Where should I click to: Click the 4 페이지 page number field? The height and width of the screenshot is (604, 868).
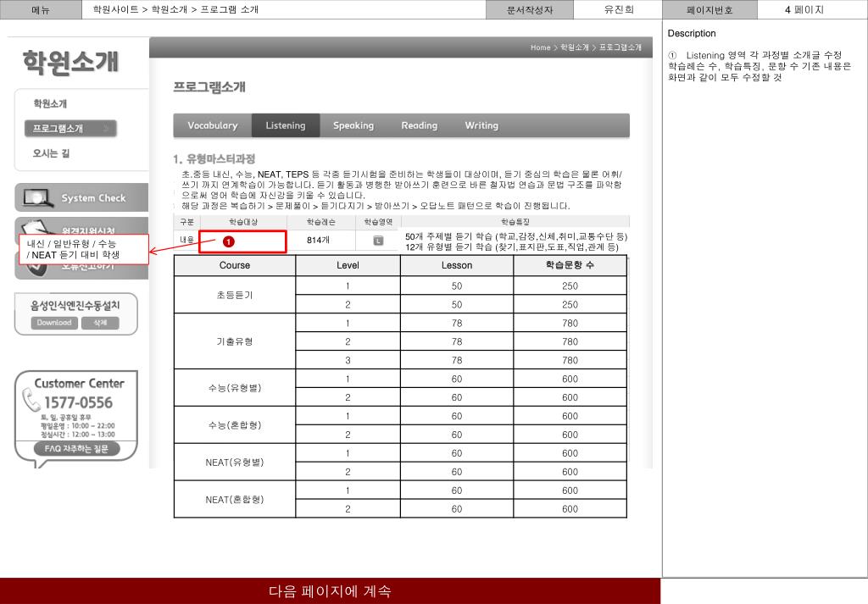804,9
